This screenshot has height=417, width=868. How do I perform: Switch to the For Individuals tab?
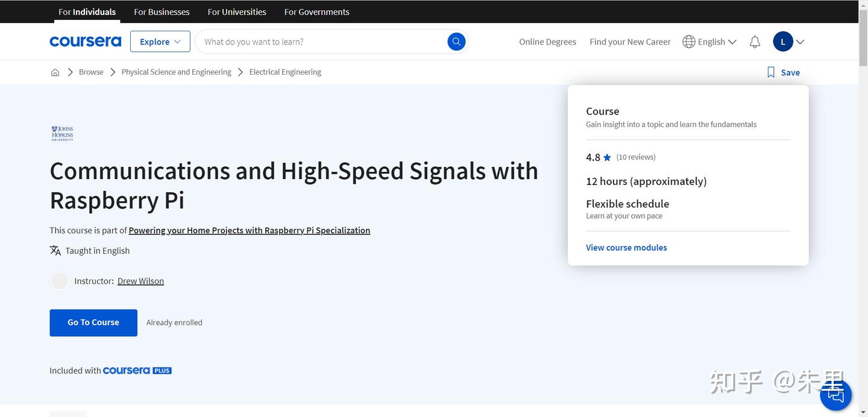pos(87,11)
